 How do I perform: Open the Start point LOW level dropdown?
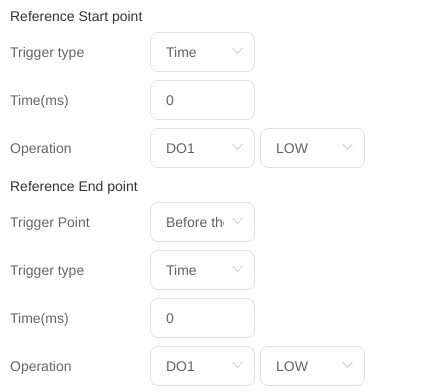312,148
